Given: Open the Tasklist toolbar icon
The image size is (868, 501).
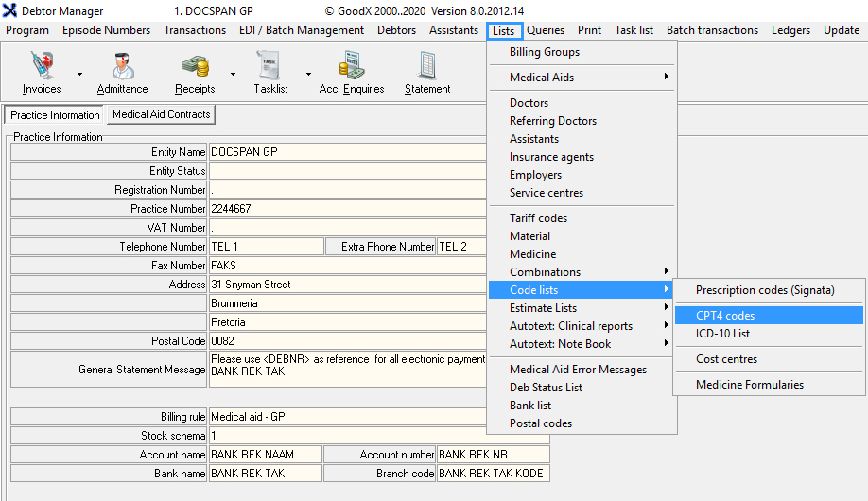Looking at the screenshot, I should click(x=270, y=66).
